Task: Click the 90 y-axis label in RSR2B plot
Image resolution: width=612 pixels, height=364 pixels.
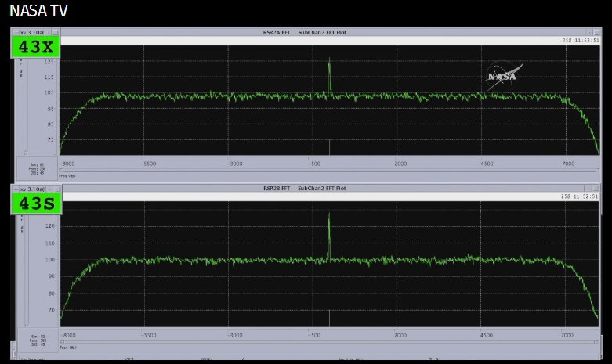Action: pos(52,276)
